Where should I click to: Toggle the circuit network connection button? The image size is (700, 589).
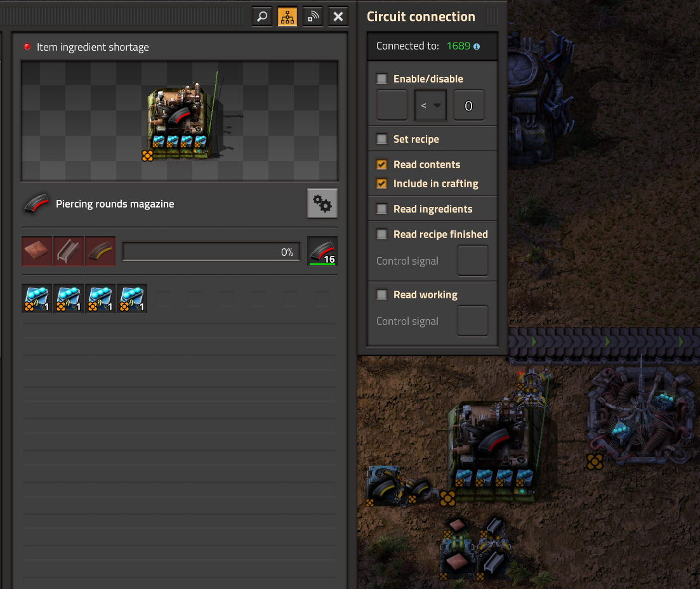pos(287,17)
